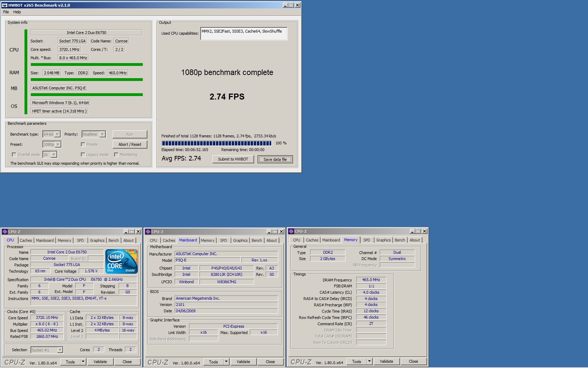Click the Core speed 3720.1 MHz field

tap(69, 49)
